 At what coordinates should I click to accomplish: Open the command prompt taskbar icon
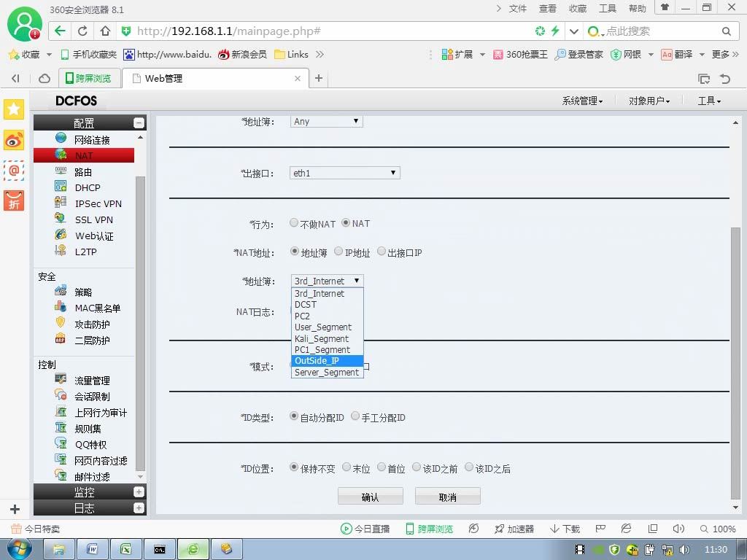click(x=160, y=549)
